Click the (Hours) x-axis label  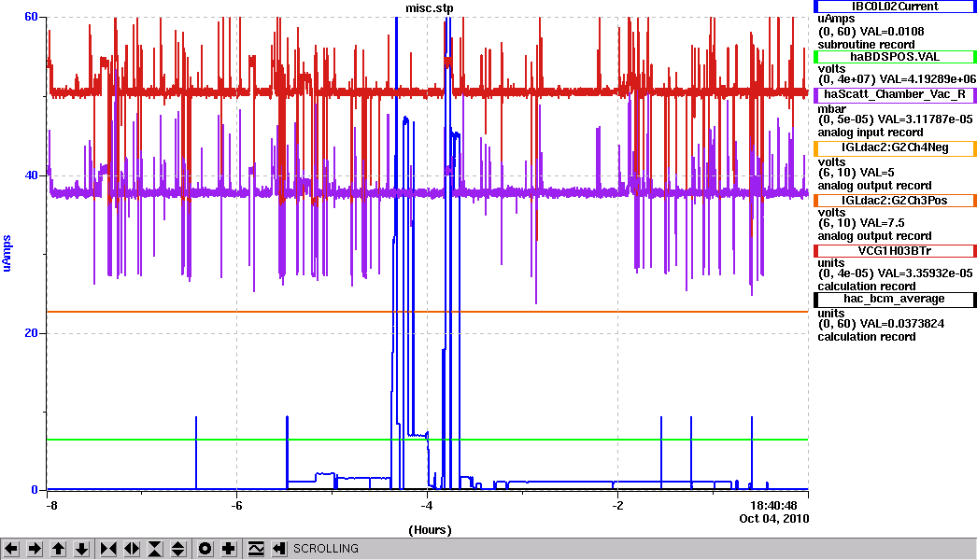click(430, 530)
